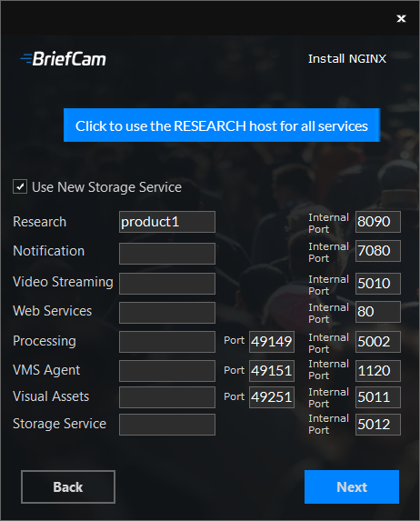Click the Video Streaming host field
Viewport: 420px width, 521px height.
167,284
